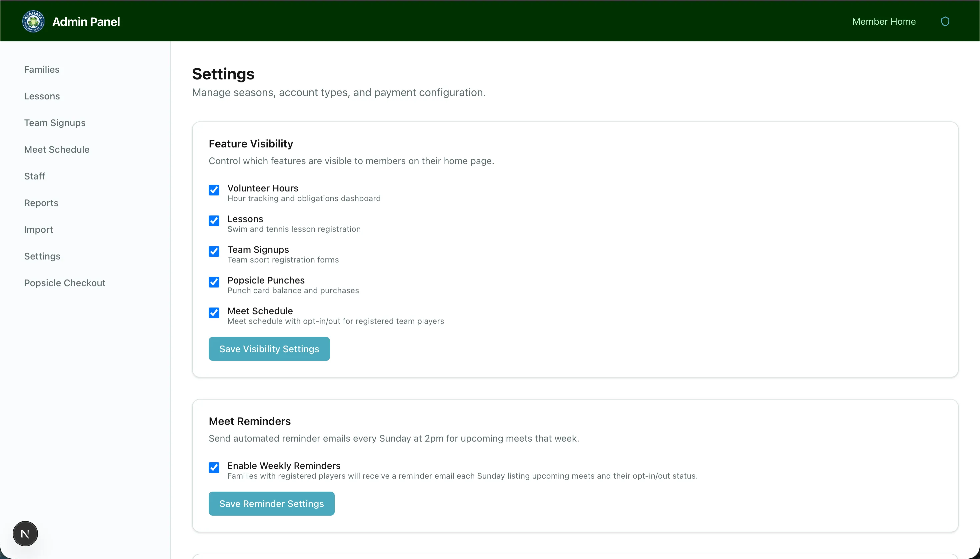Open the Families section
This screenshot has height=559, width=980.
point(41,69)
